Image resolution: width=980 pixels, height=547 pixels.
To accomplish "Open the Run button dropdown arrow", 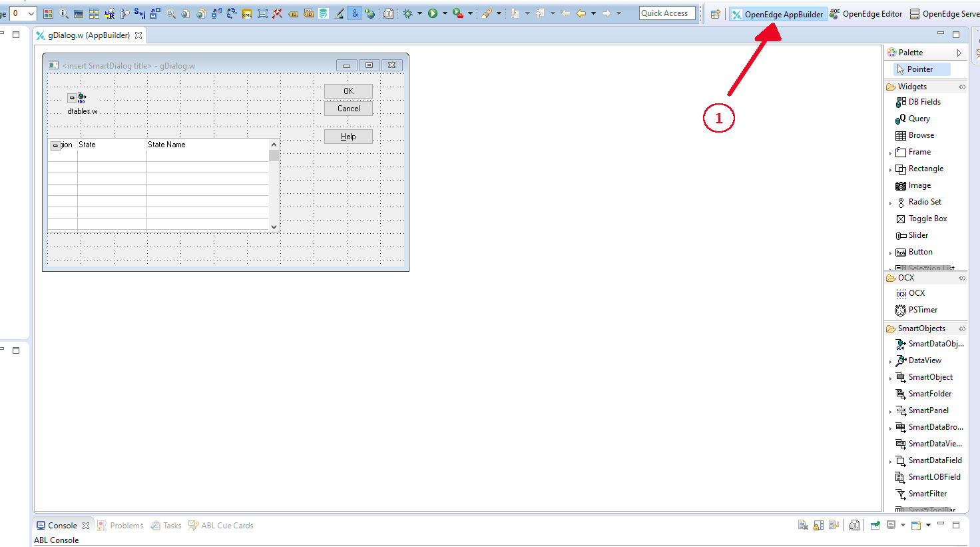I will (445, 13).
